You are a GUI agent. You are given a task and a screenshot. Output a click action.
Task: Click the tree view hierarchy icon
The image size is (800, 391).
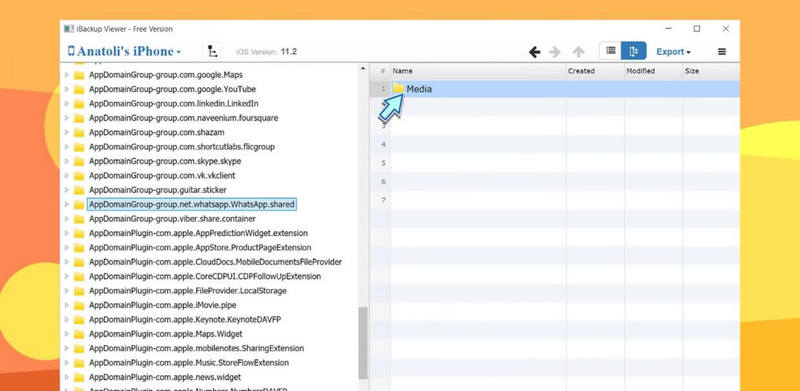tap(212, 51)
